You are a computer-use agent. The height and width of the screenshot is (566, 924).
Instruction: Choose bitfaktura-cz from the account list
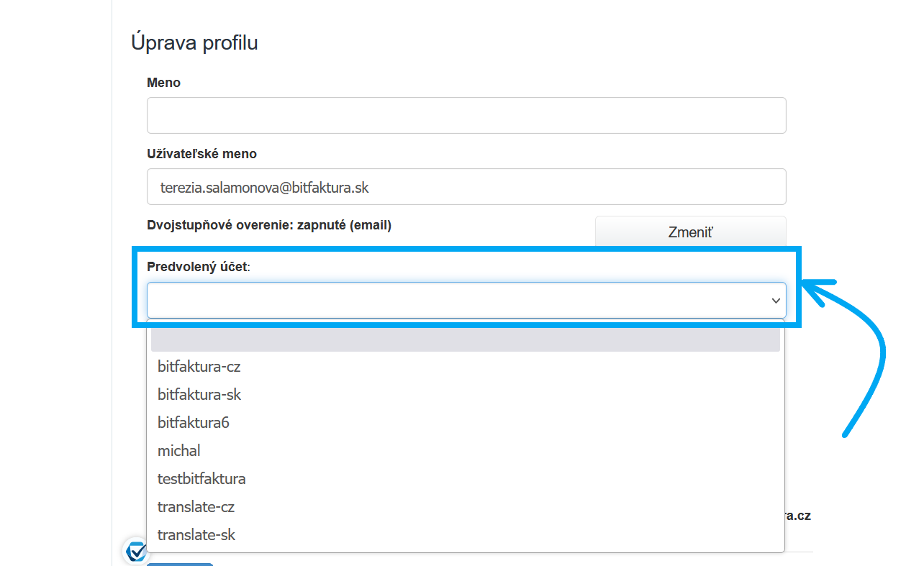click(199, 367)
